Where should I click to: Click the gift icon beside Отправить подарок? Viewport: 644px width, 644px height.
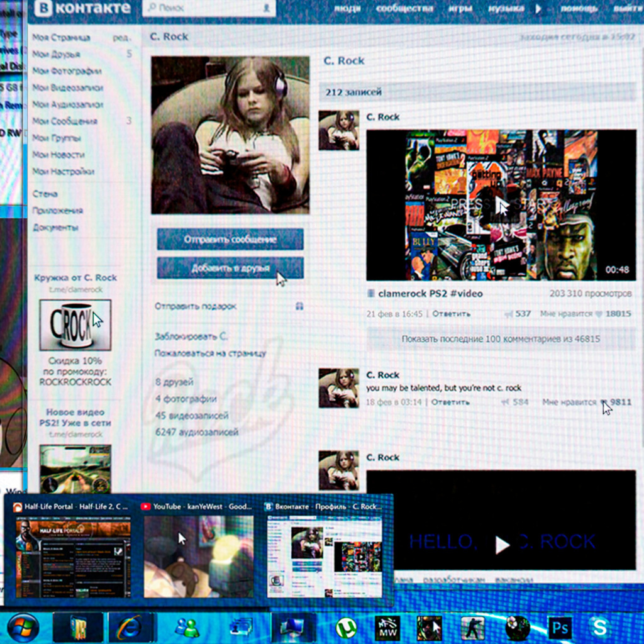[x=299, y=306]
